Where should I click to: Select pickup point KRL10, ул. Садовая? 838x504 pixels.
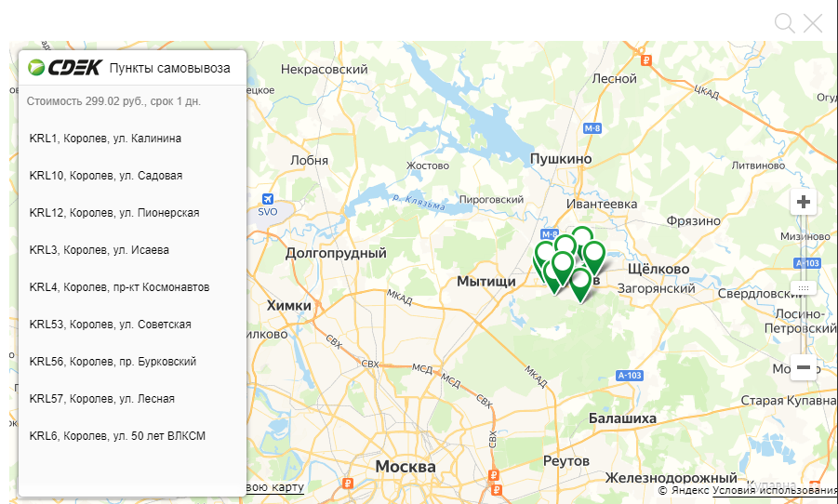(133, 176)
